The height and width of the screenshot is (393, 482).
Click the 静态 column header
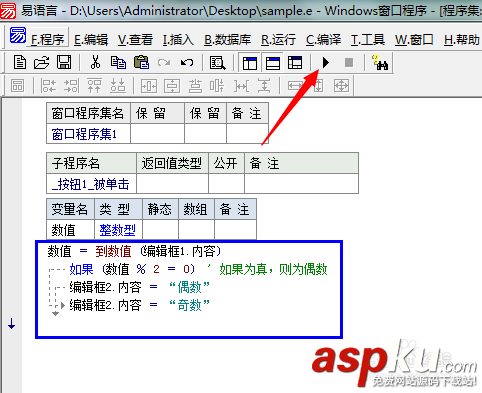point(160,209)
